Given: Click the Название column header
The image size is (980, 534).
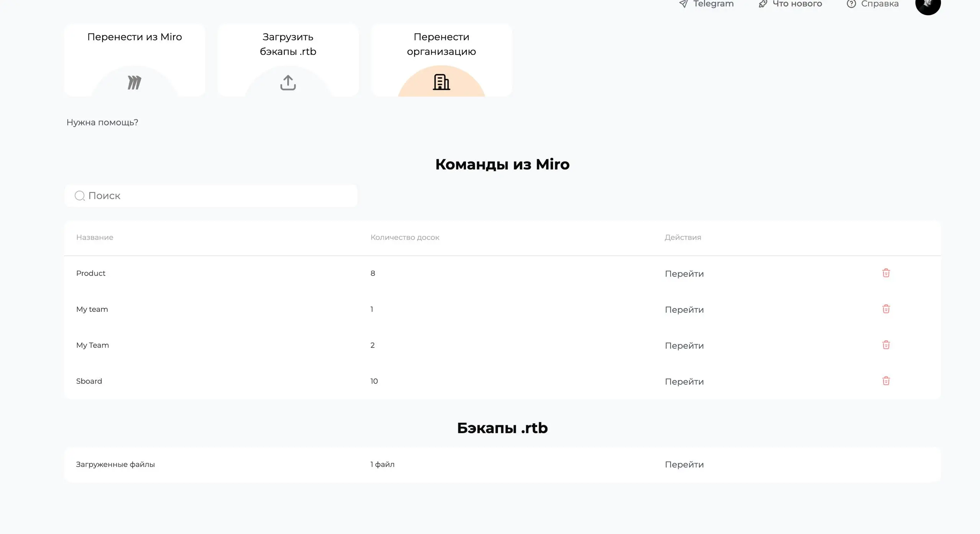Looking at the screenshot, I should [95, 237].
